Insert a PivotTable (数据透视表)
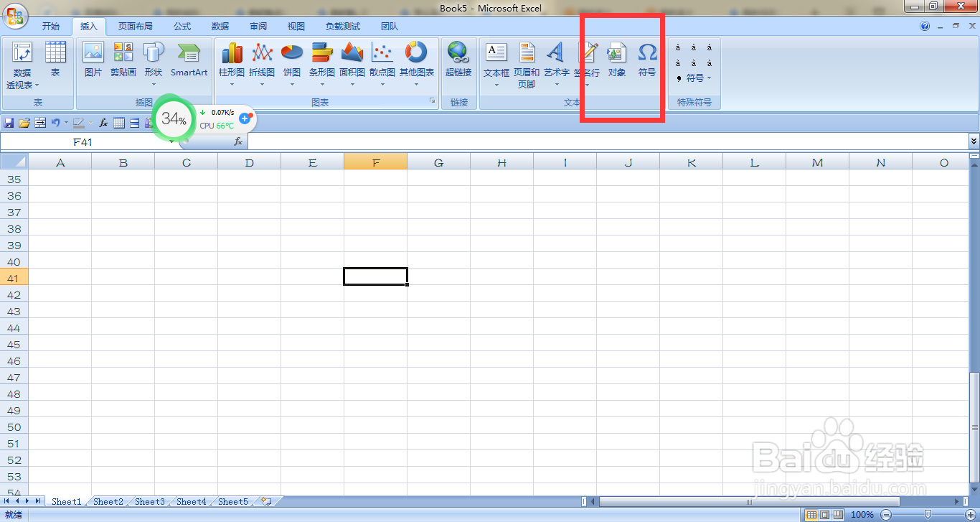Screen dimensions: 980x522 click(x=22, y=65)
